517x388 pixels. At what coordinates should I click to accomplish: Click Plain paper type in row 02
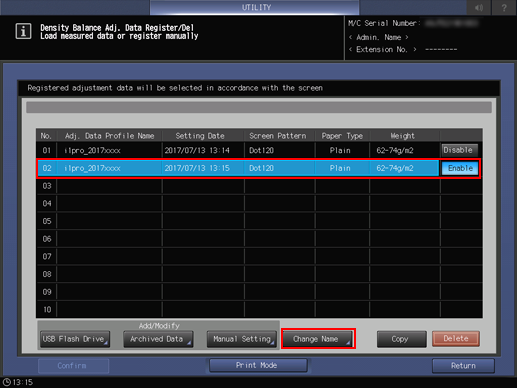click(x=340, y=168)
